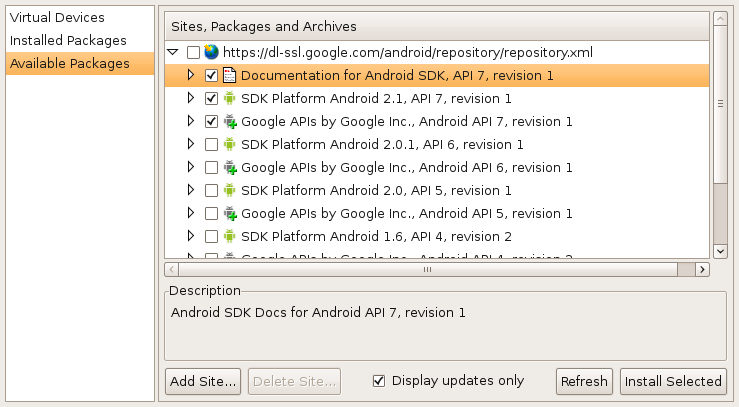Select row text Google APIs, Android API 5
The image size is (739, 407).
coord(407,213)
